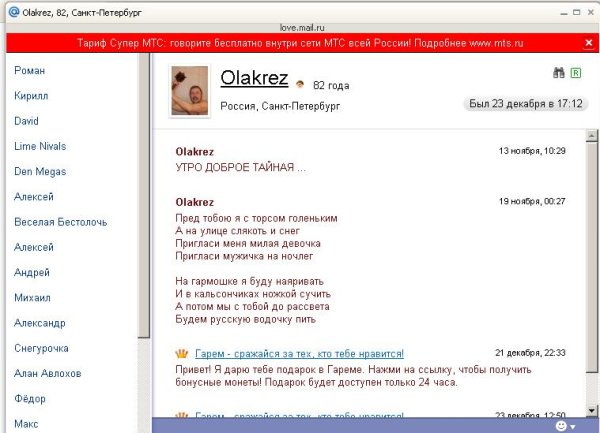The width and height of the screenshot is (600, 433).
Task: Select contact Роман in the list
Action: click(30, 71)
